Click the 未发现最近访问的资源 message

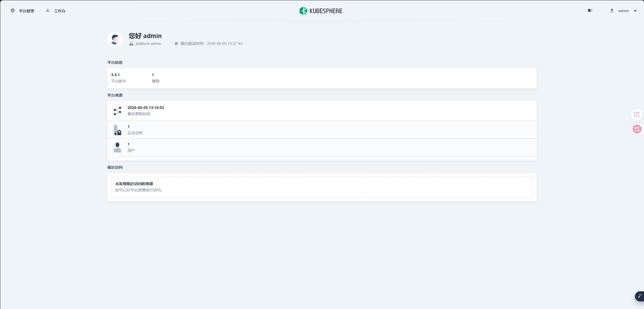click(134, 184)
